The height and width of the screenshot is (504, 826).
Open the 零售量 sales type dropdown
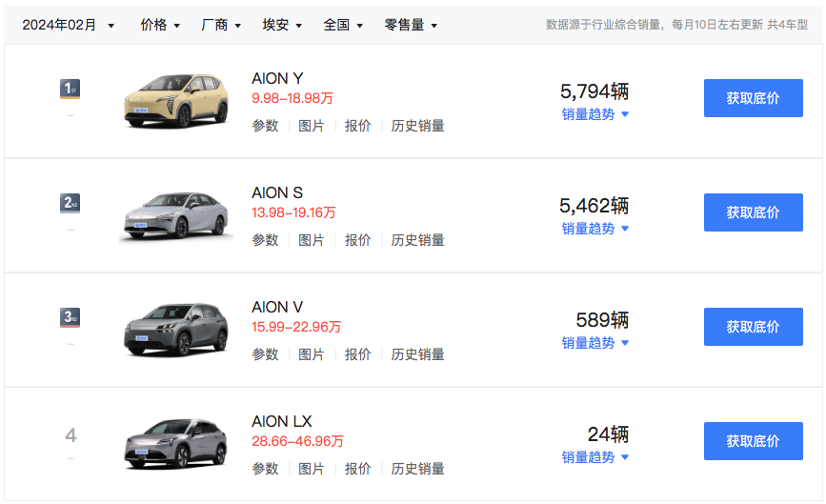(411, 26)
